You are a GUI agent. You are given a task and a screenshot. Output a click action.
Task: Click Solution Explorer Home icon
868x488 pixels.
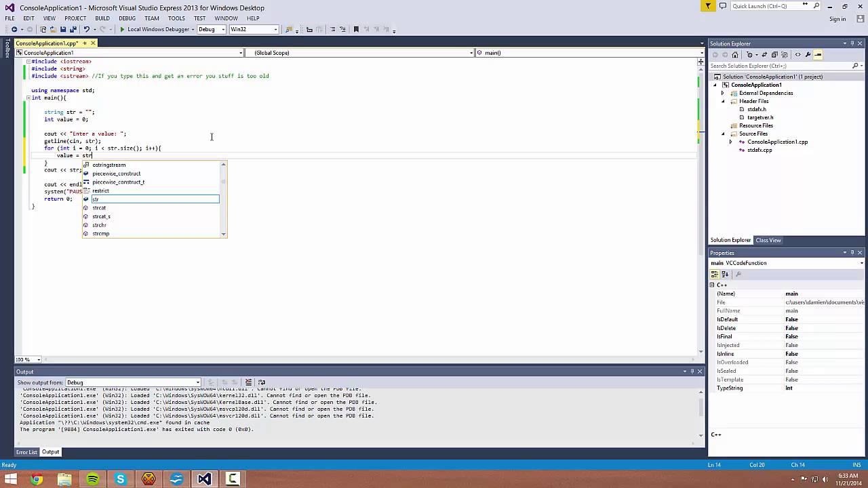[735, 55]
